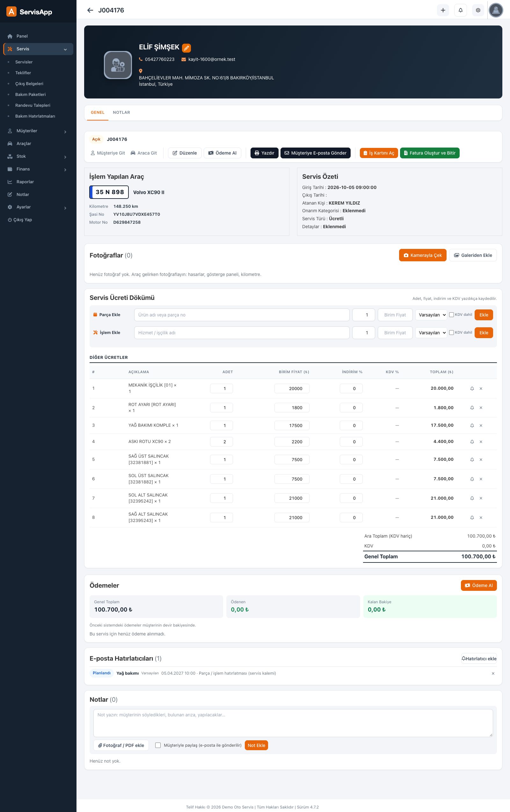The width and height of the screenshot is (510, 812).
Task: Expand the Stok sidebar menu
Action: (38, 156)
